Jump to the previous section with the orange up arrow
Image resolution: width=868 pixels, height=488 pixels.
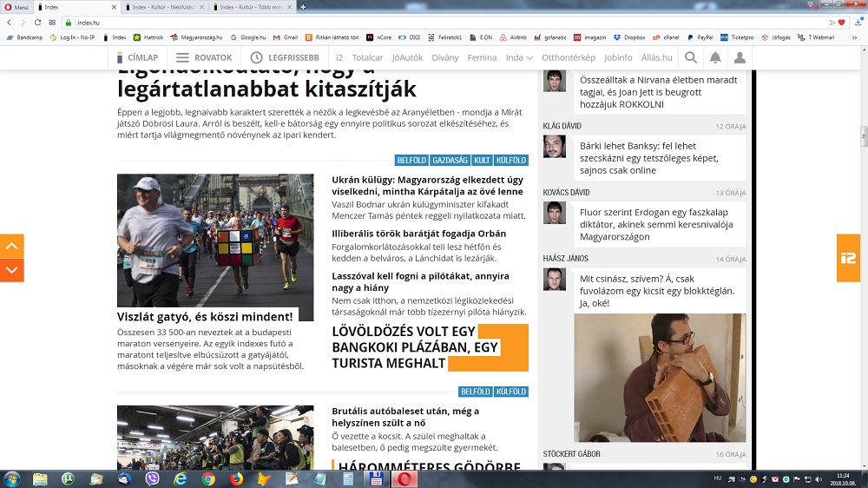[11, 246]
